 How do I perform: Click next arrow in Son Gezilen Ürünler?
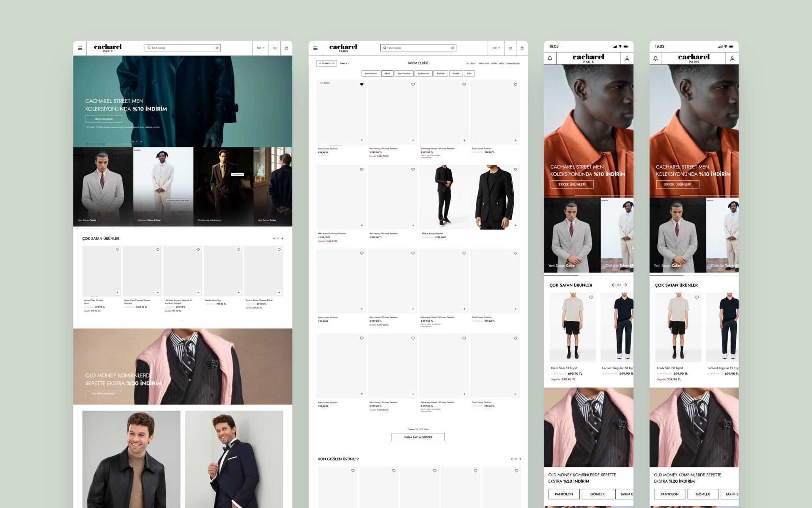520,459
